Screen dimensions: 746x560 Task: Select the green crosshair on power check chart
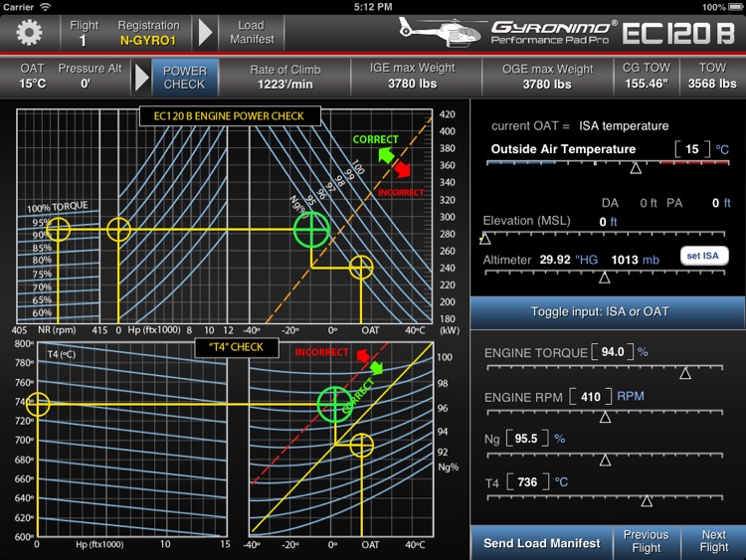pos(311,230)
